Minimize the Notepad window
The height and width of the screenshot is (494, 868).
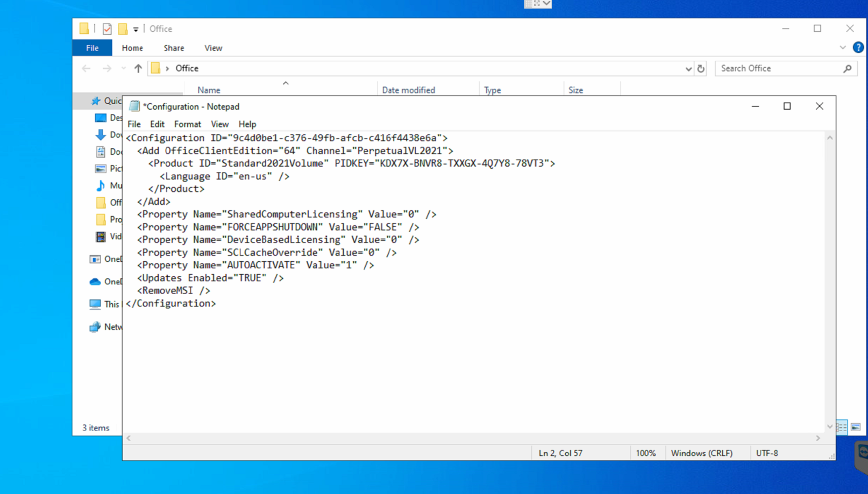(756, 106)
